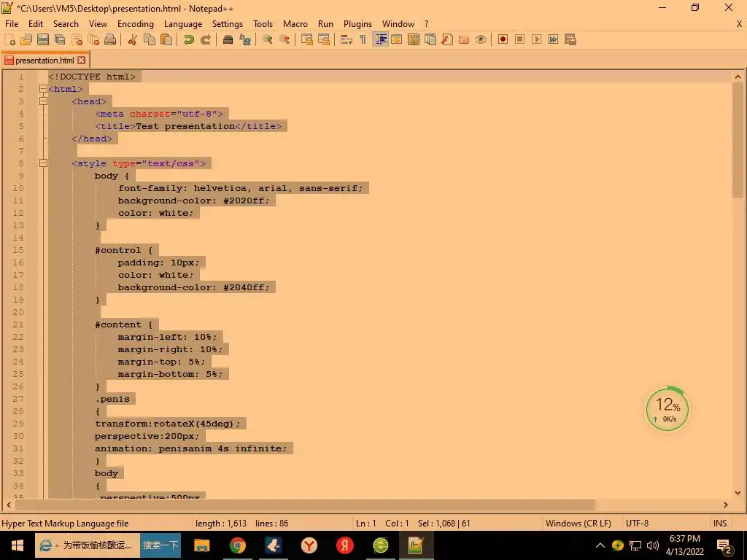Click the vertical scrollbar up arrow

pos(738,76)
